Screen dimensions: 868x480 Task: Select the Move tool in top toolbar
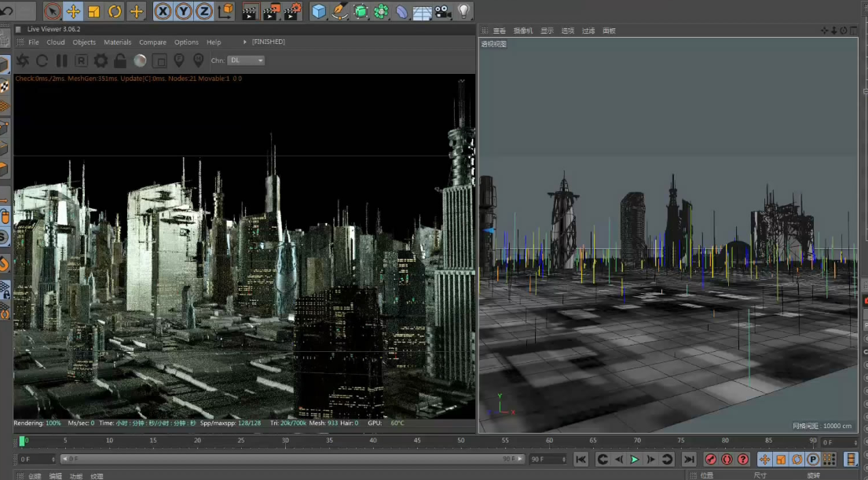tap(73, 11)
